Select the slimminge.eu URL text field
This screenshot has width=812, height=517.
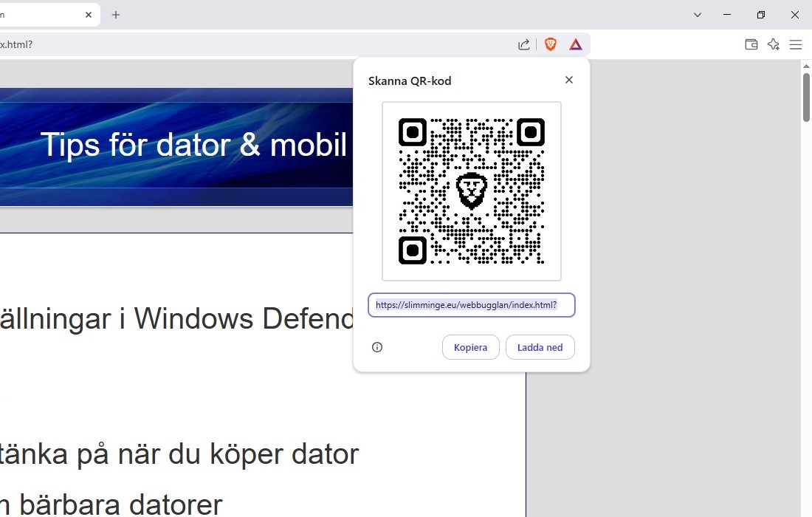(x=471, y=304)
